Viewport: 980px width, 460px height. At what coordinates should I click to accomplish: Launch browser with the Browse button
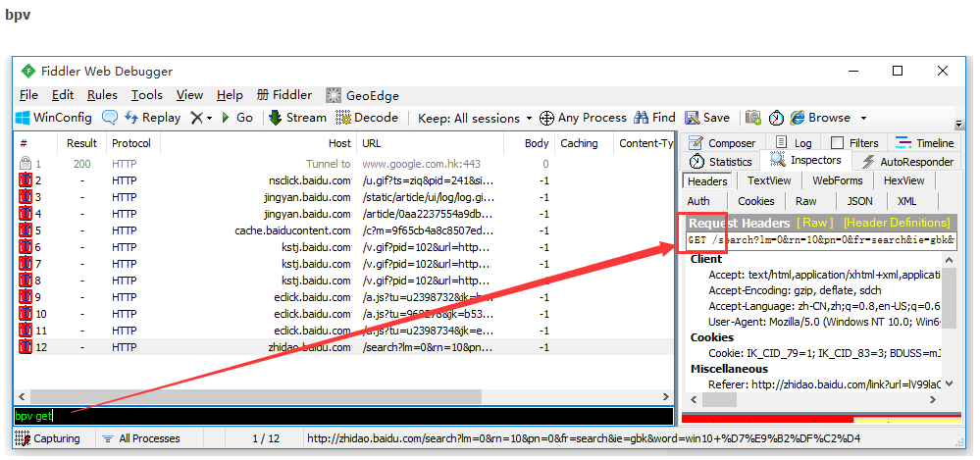tap(819, 118)
